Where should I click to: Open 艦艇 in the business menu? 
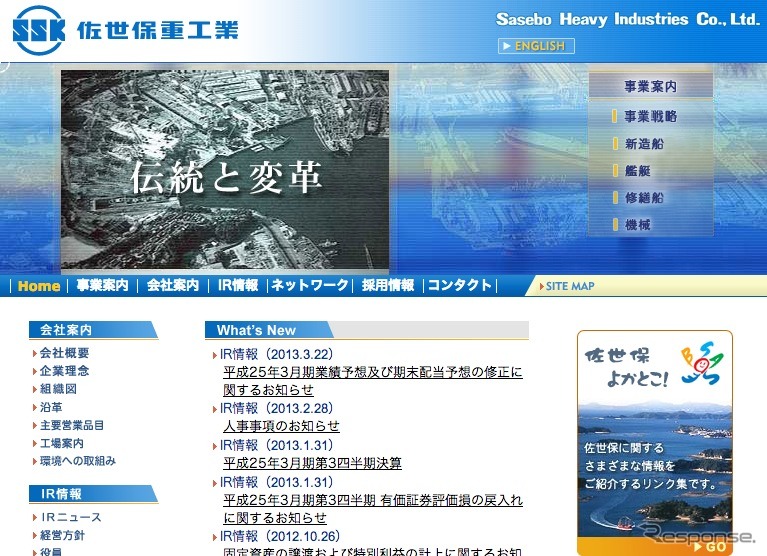tap(637, 171)
